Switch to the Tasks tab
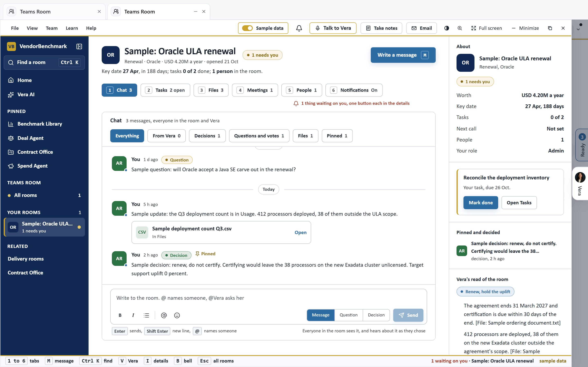The image size is (588, 367). pos(165,90)
